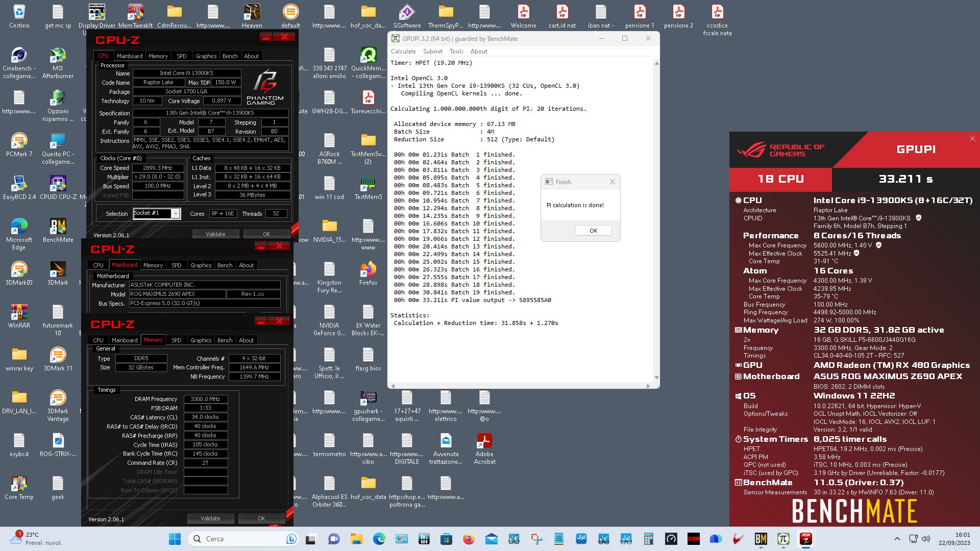
Task: Open the EasyBCD 2.4 desktop icon
Action: (x=19, y=187)
